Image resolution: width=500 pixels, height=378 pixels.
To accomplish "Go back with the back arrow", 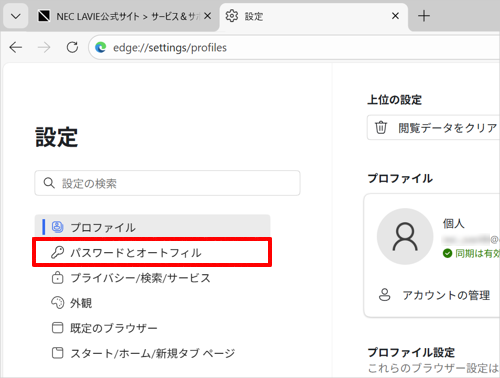I will (16, 48).
